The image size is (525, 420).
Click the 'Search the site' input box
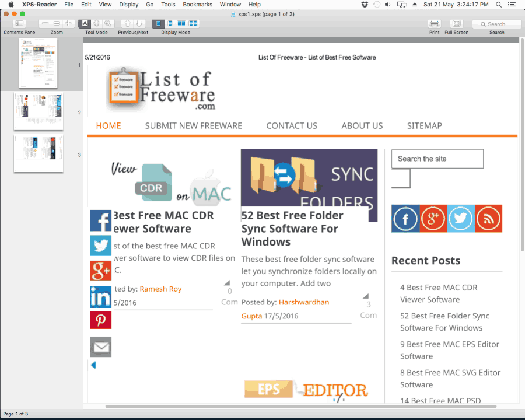437,159
